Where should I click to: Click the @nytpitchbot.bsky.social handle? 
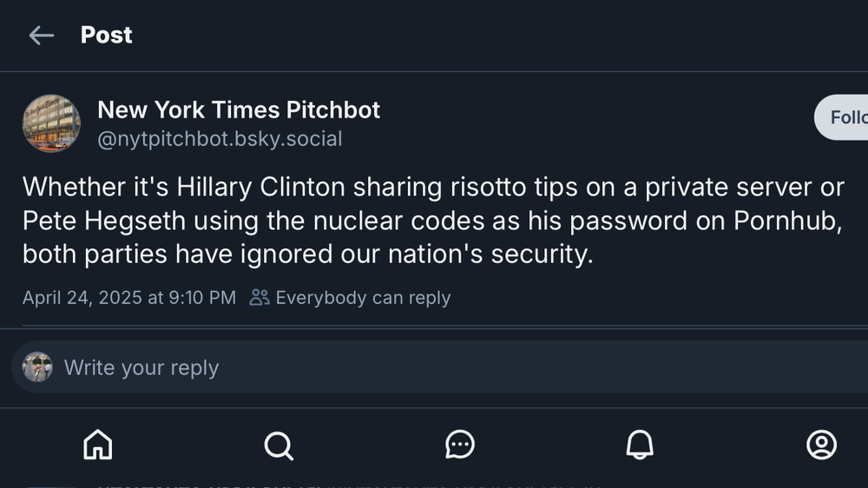coord(220,139)
